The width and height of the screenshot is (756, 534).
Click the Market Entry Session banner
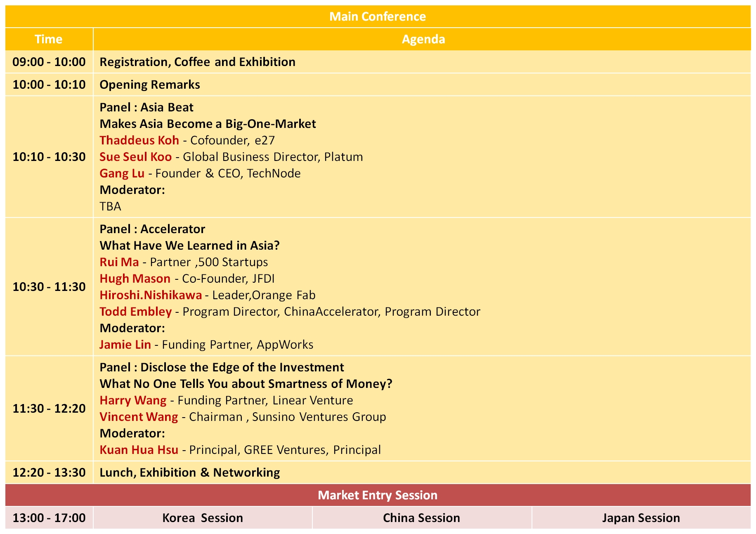tap(378, 495)
